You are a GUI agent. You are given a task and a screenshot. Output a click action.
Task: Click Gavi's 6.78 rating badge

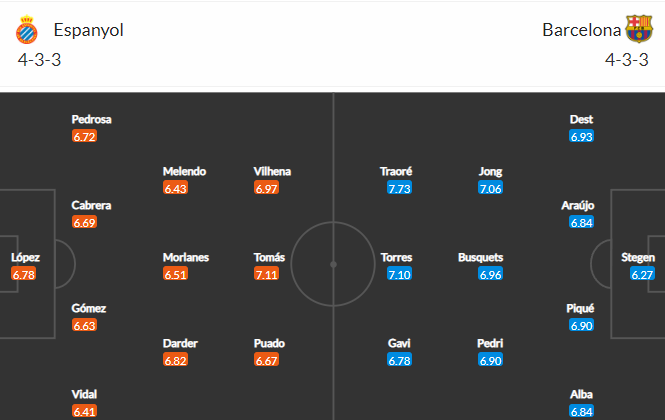[399, 361]
